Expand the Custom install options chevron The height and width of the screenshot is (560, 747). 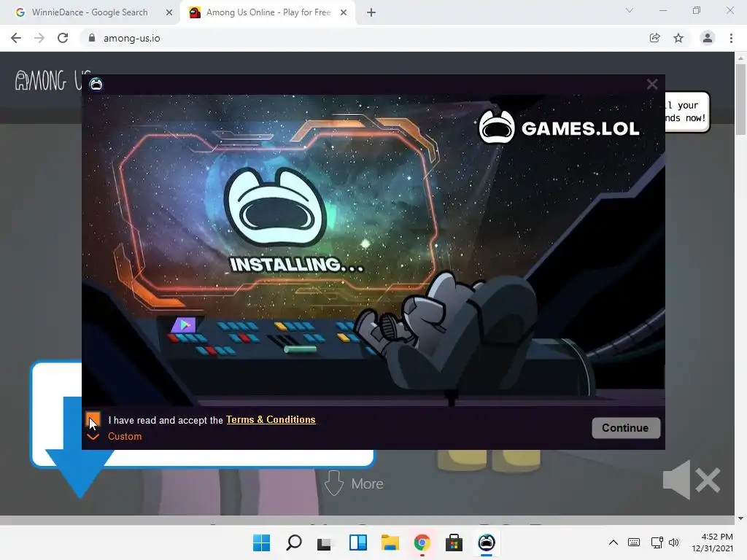[93, 437]
